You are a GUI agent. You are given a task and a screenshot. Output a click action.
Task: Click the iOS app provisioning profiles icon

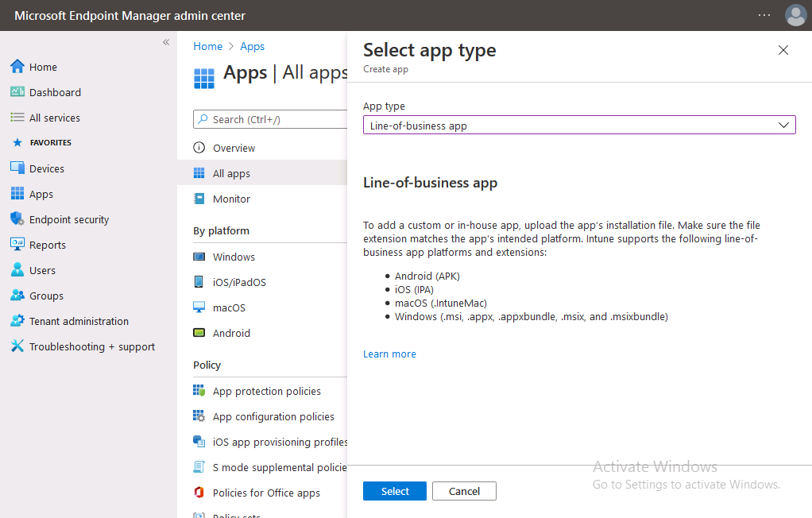(x=199, y=442)
